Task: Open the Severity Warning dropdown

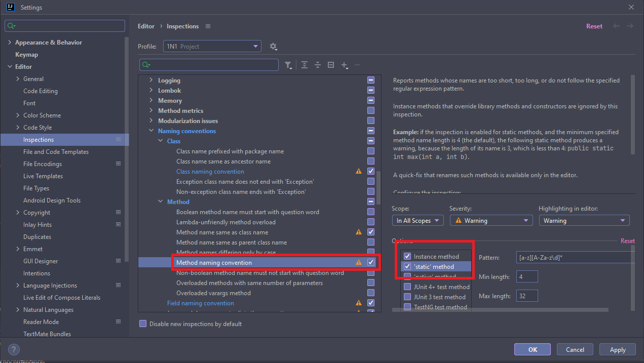Action: point(490,221)
